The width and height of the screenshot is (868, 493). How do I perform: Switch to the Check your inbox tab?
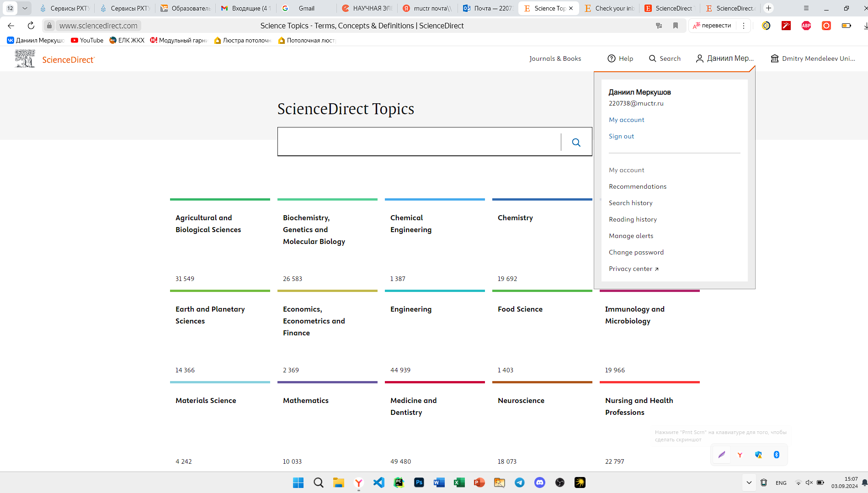tap(609, 8)
